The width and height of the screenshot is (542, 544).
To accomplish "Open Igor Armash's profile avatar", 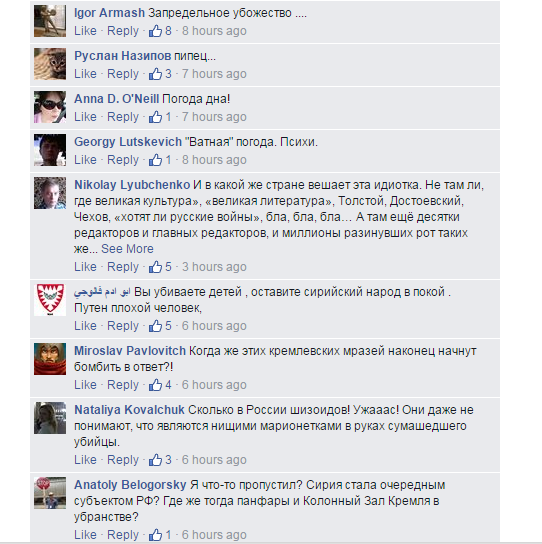I will point(50,21).
